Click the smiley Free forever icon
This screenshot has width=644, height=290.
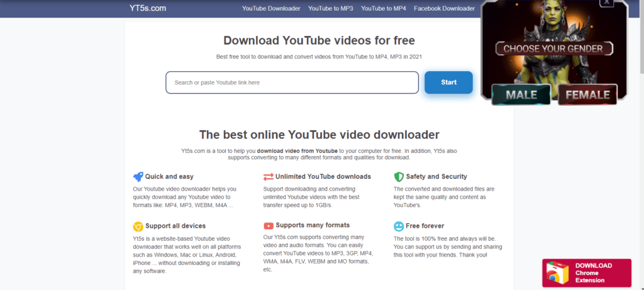pyautogui.click(x=398, y=226)
